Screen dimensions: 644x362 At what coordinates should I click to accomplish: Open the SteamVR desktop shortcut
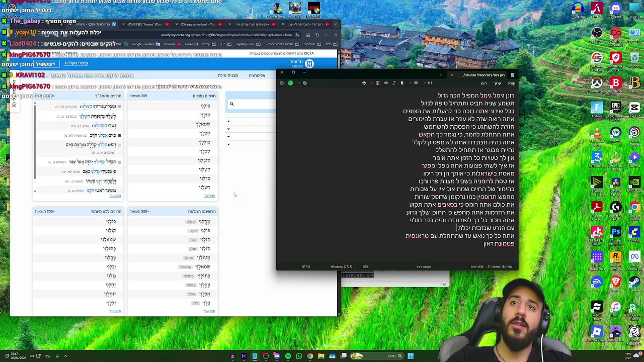coord(615,135)
